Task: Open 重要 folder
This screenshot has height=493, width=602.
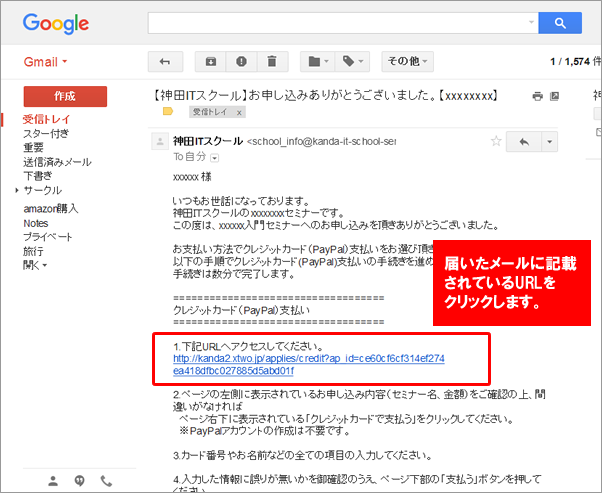Action: point(33,147)
